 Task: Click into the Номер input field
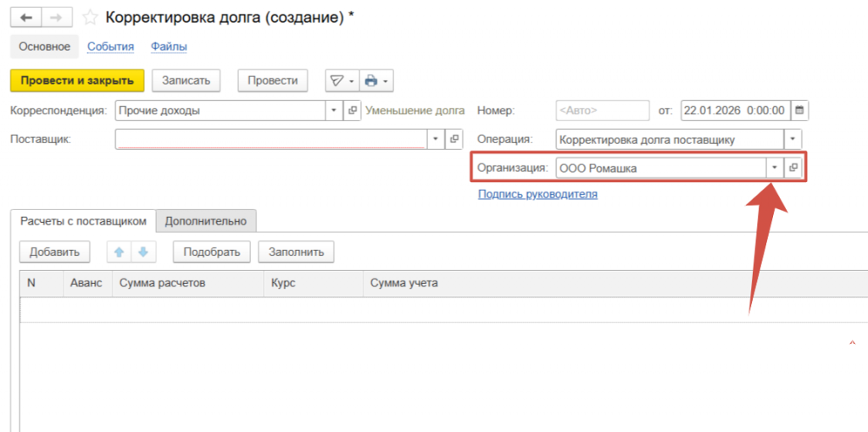tap(602, 110)
